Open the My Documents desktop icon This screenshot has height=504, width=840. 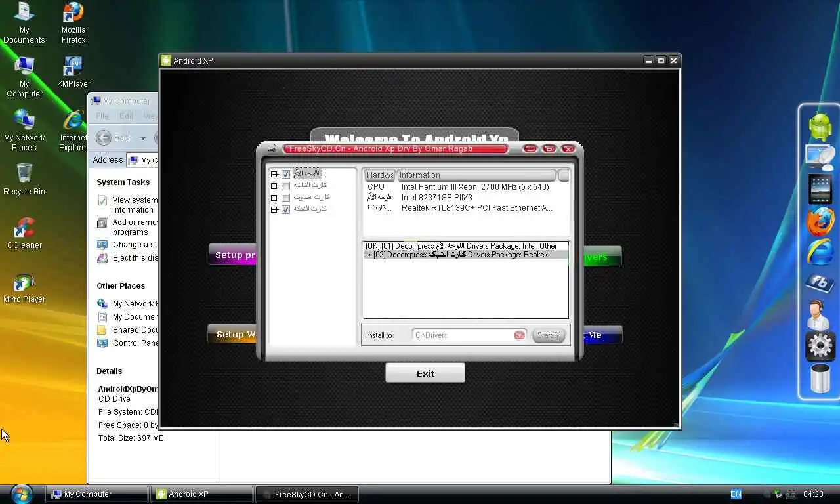(x=24, y=23)
